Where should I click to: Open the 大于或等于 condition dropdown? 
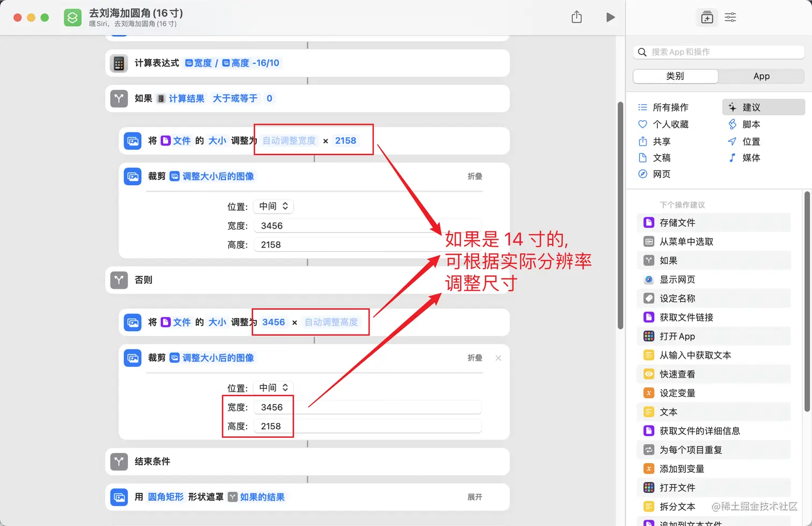point(235,98)
